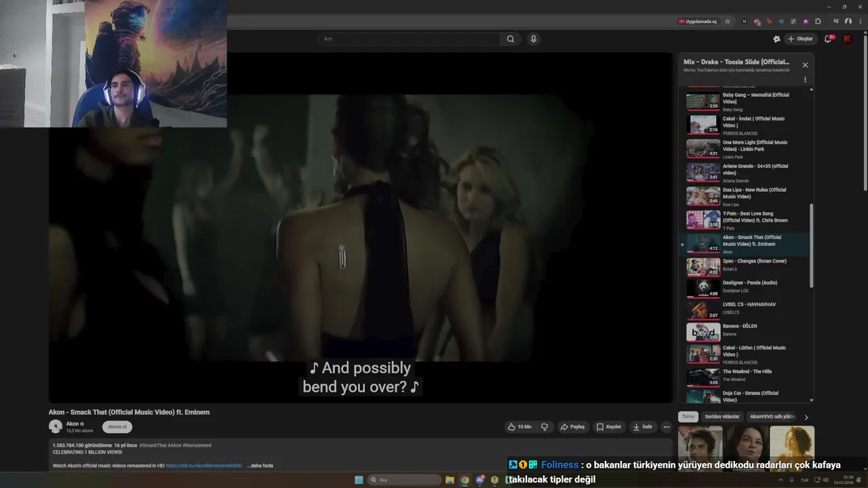Click the currently playing Akon - Smack That entry

coord(745,244)
